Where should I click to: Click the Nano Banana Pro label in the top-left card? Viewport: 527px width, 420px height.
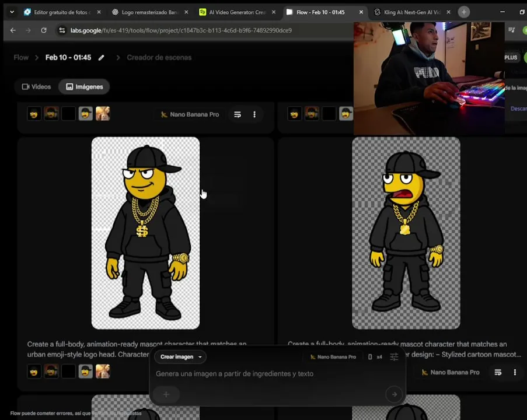[x=190, y=114]
